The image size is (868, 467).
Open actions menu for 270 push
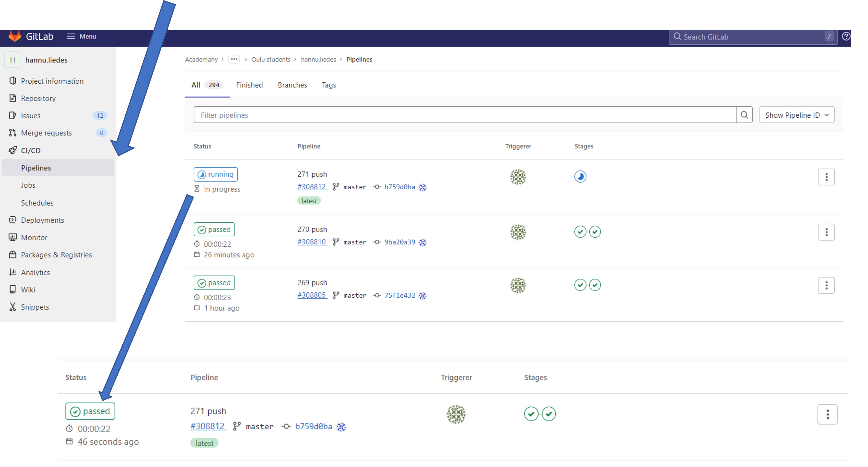tap(826, 232)
